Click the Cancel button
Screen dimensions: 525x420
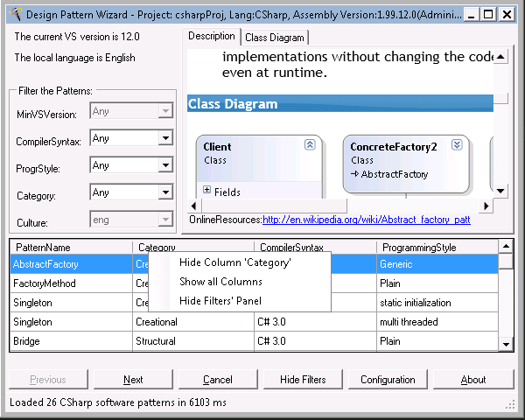[x=218, y=380]
